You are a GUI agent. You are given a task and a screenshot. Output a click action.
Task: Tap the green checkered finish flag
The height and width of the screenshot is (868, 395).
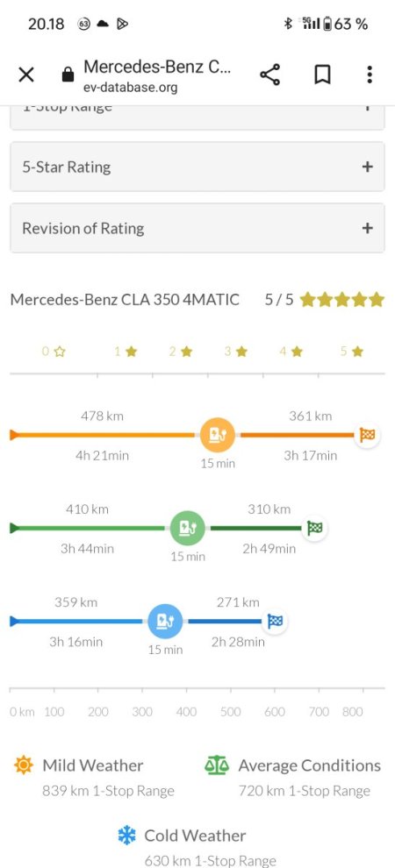point(314,528)
